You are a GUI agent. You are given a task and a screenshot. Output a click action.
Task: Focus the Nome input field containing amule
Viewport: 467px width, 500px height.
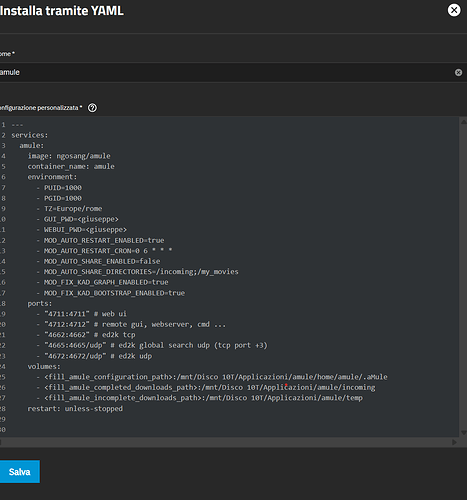(x=227, y=72)
